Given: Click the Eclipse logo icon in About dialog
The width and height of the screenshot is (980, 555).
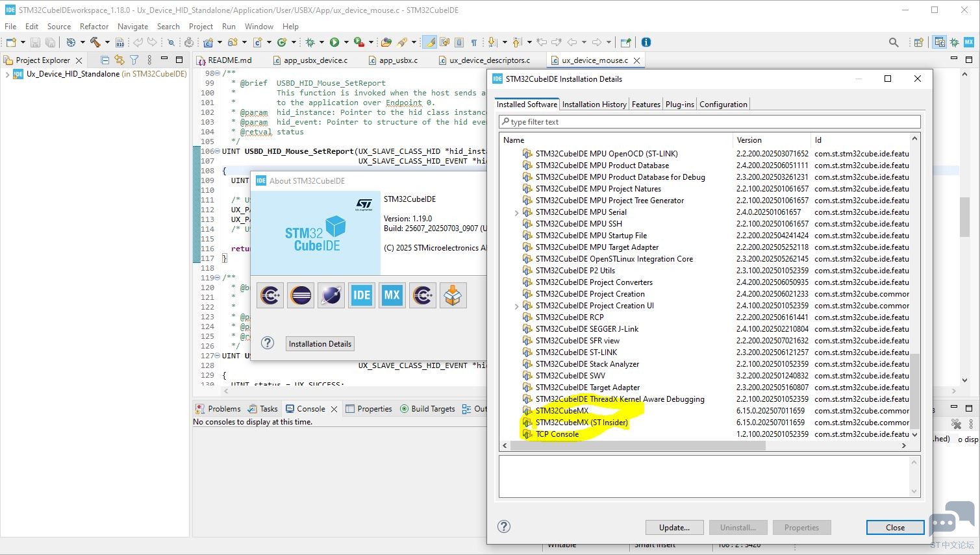Looking at the screenshot, I should tap(301, 295).
